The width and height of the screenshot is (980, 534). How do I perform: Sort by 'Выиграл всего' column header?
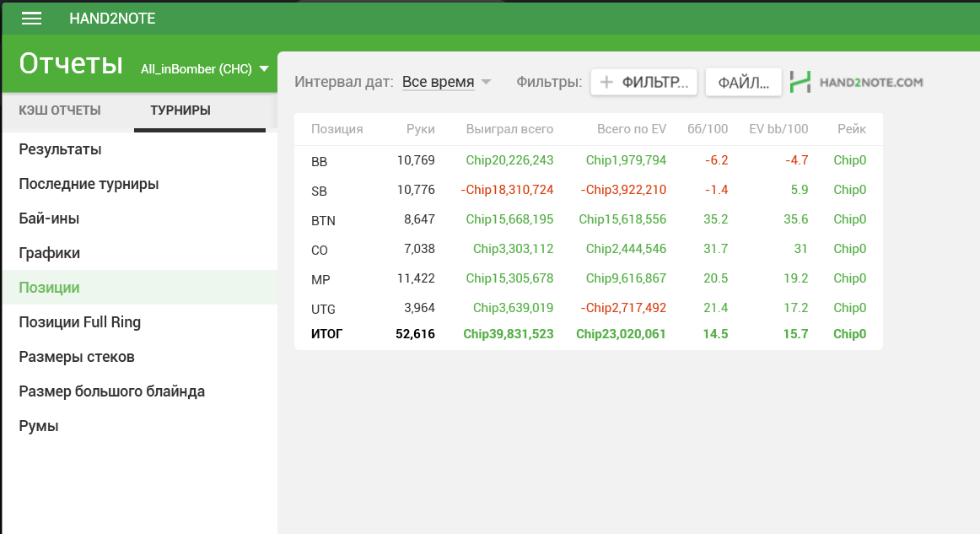[509, 129]
